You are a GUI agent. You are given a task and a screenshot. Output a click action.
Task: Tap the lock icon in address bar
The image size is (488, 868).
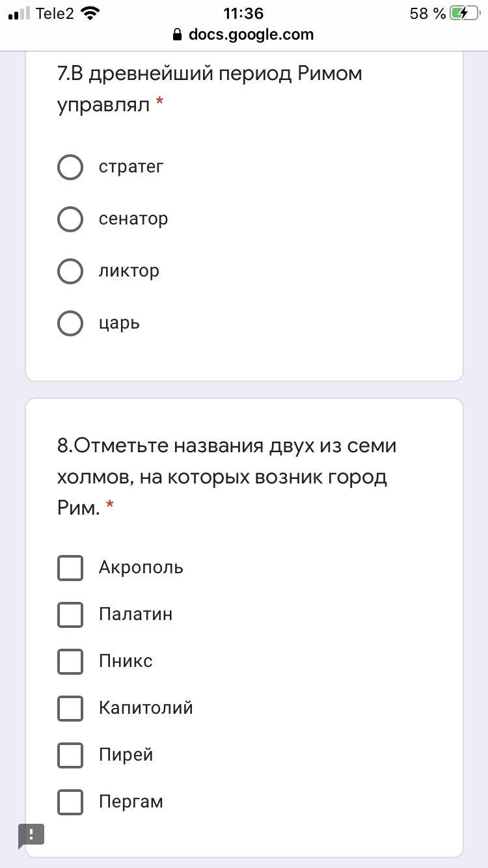coord(178,35)
